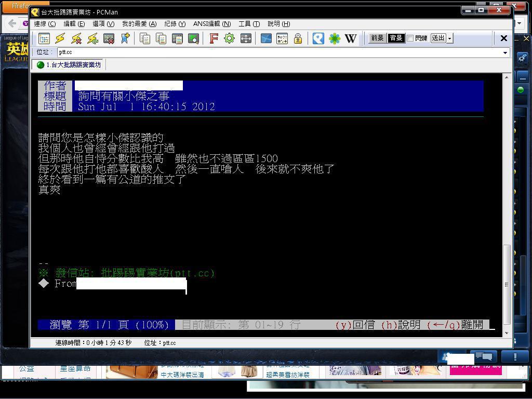Screen dimensions: 532x399
Task: Click the title text 詢問有關小傑之事
Action: pos(124,96)
